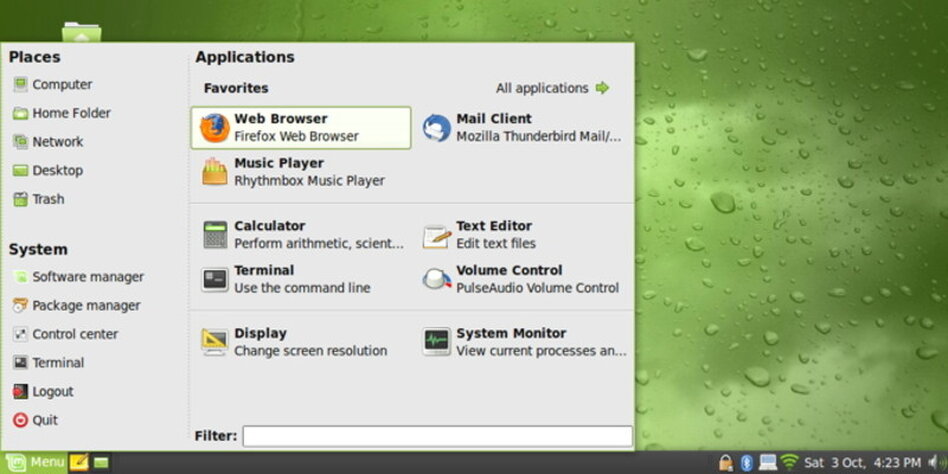Close the menu via Menu button
The image size is (948, 474).
35,462
